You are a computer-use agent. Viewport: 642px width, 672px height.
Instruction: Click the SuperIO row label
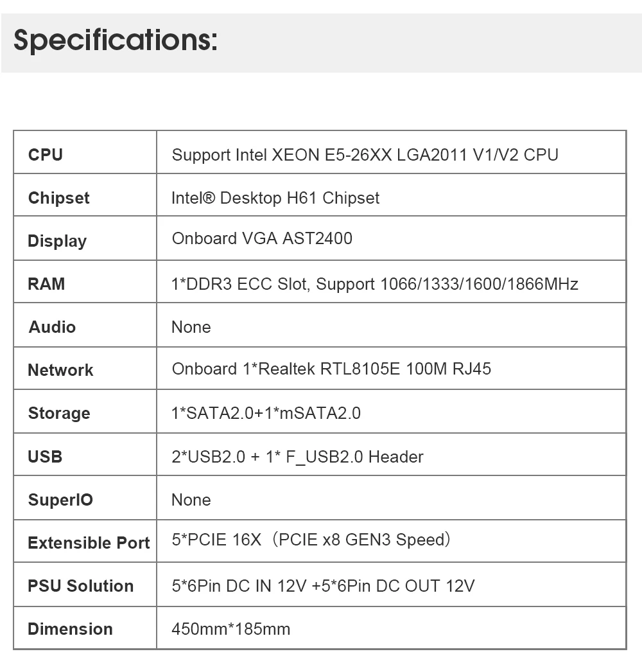[x=60, y=500]
